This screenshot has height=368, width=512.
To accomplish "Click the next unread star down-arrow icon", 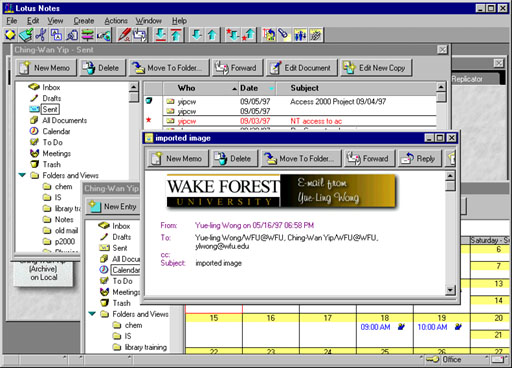I will pos(232,35).
